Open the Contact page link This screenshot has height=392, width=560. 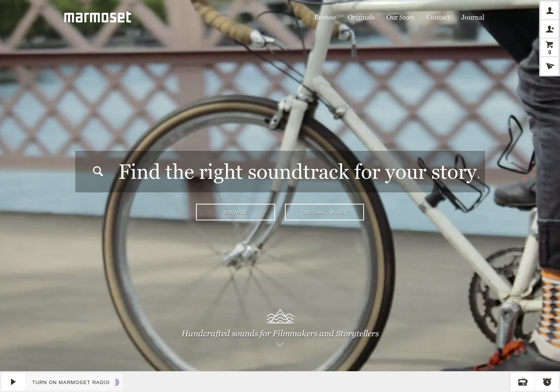(x=438, y=17)
